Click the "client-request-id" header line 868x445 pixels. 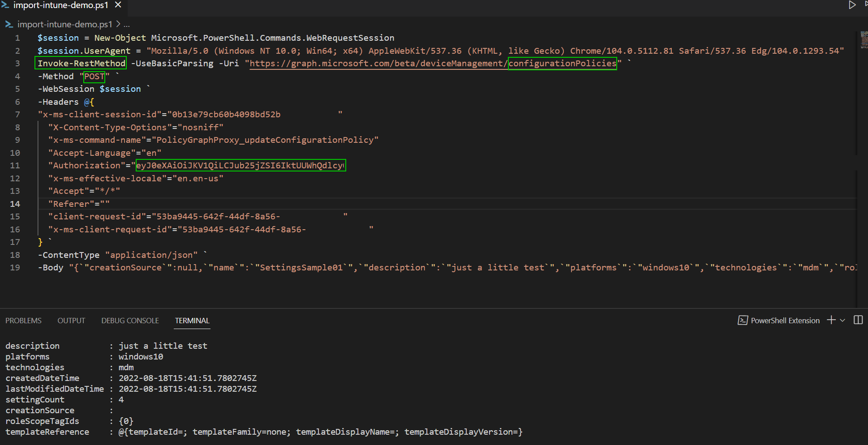(x=198, y=217)
